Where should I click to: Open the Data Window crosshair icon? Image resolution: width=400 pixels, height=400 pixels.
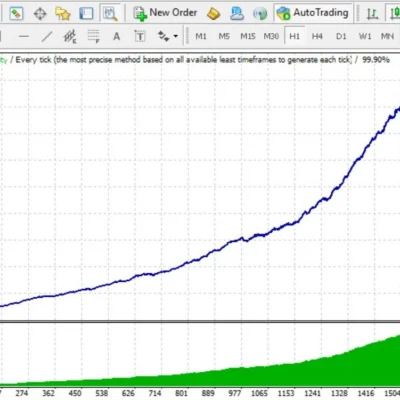click(40, 14)
